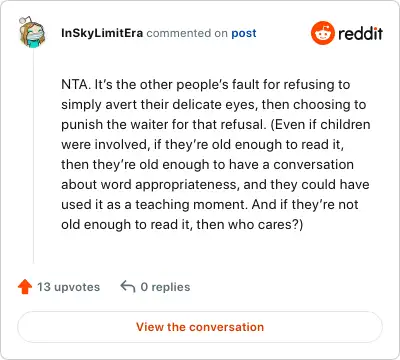Viewport: 400px width, 360px height.
Task: Click the "NTA." verdict at the comment start
Action: click(76, 84)
